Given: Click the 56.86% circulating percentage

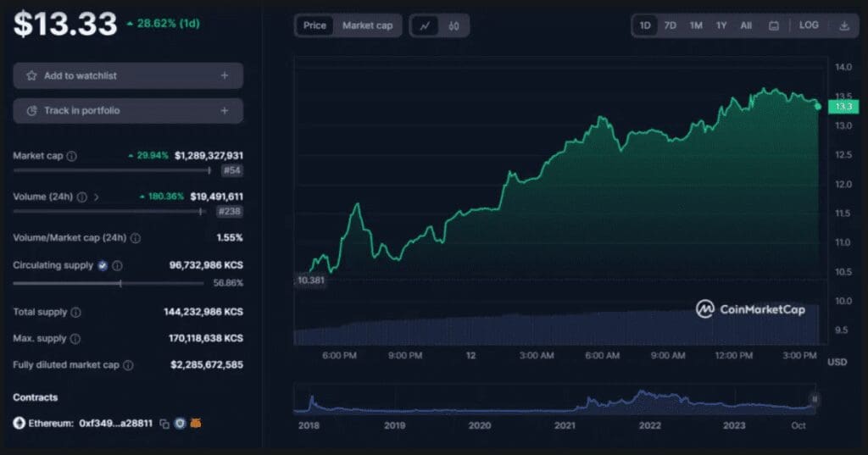Looking at the screenshot, I should click(x=228, y=283).
